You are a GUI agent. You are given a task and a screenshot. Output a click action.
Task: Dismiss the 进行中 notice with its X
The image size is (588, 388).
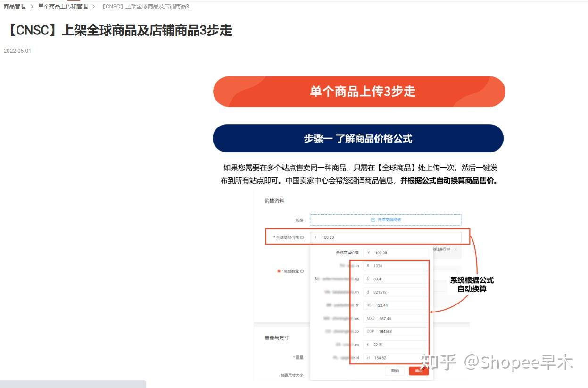[455, 249]
